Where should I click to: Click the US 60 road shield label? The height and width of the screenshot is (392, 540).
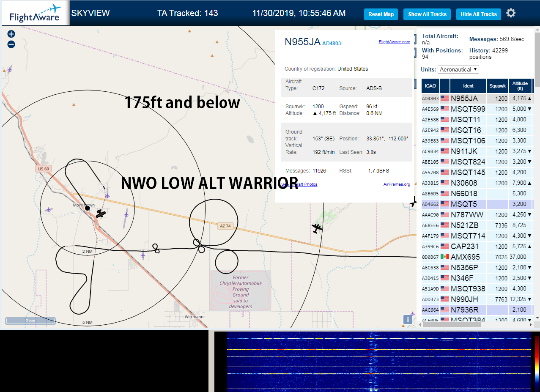pos(43,169)
